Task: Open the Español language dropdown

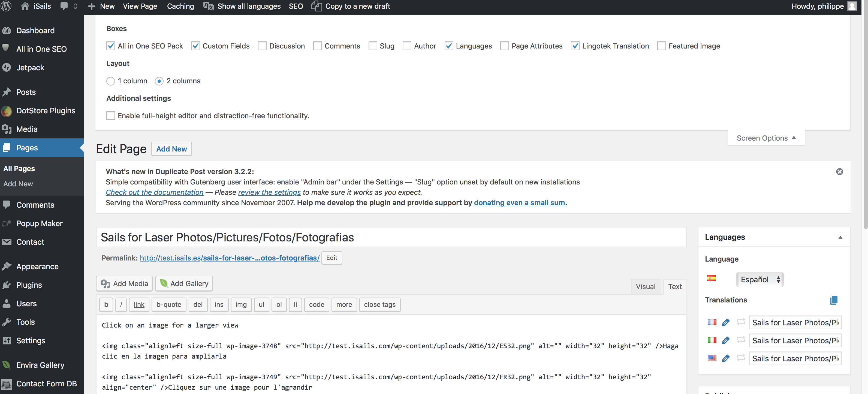Action: (x=759, y=279)
